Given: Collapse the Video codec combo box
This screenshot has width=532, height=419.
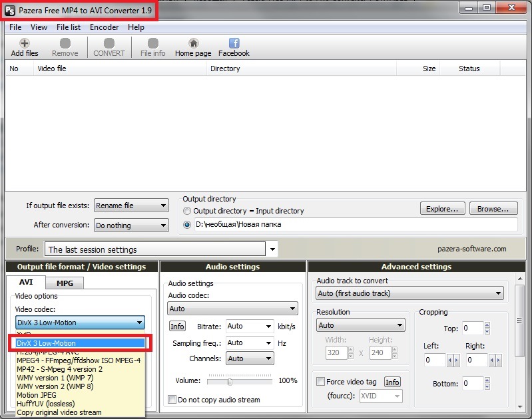Looking at the screenshot, I should tap(80, 323).
